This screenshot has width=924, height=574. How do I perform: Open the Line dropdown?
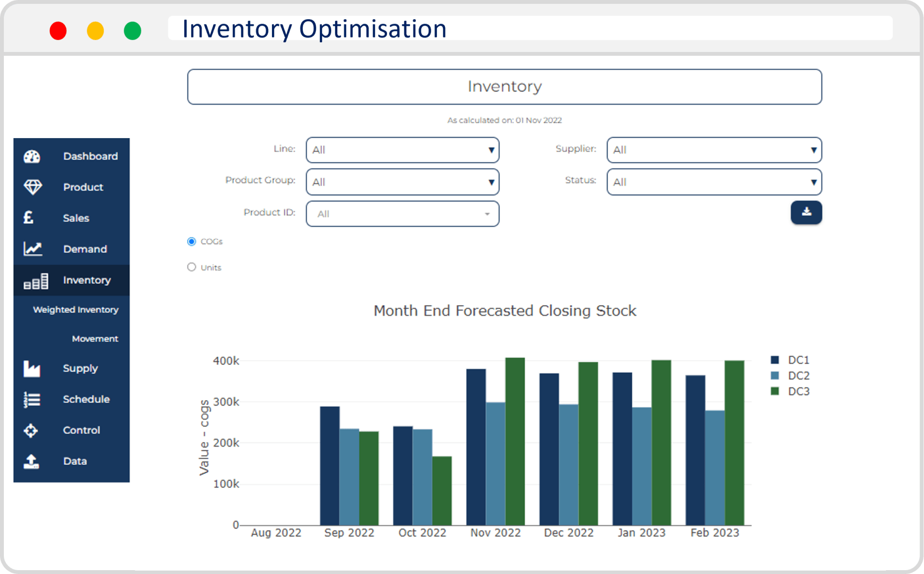tap(402, 150)
